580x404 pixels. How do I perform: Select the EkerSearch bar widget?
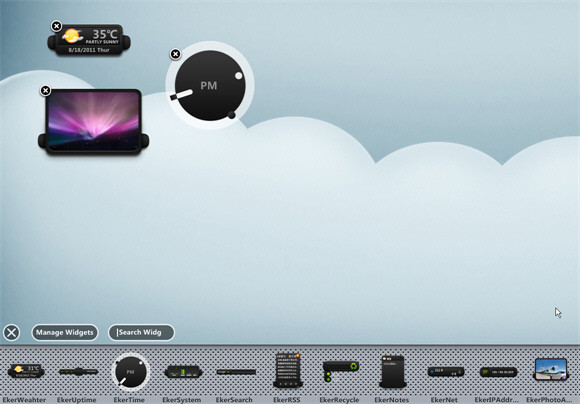point(236,372)
